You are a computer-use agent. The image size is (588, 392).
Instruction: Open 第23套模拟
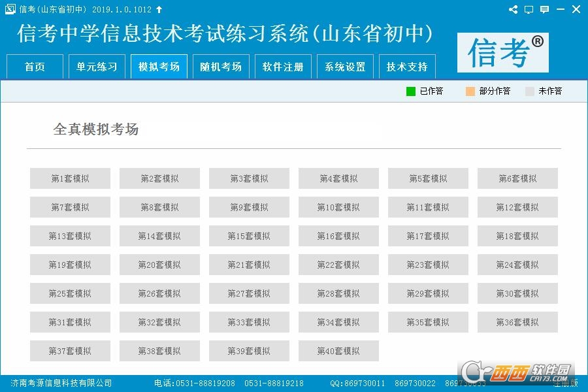coord(428,265)
